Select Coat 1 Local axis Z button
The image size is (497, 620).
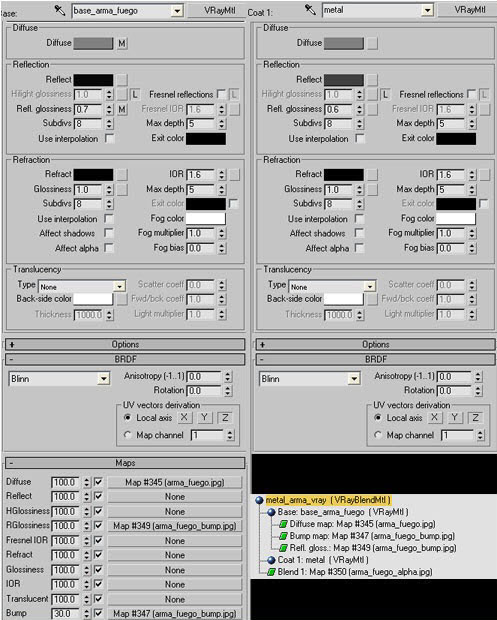tap(475, 418)
